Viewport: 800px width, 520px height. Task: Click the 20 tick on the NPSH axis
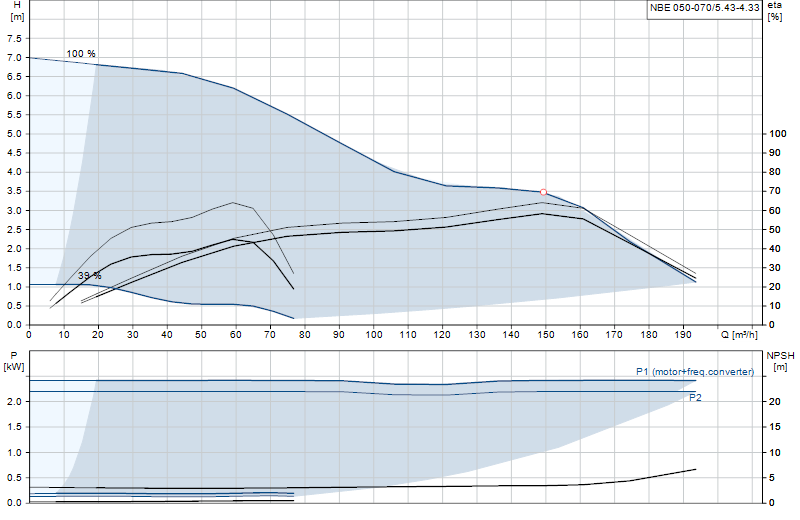tap(774, 402)
